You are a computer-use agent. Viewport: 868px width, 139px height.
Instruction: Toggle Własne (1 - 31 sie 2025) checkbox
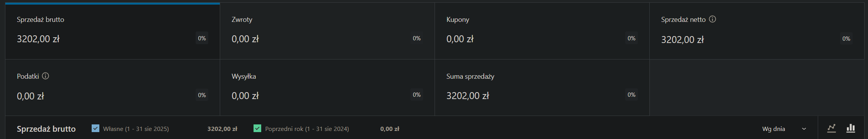pyautogui.click(x=96, y=128)
